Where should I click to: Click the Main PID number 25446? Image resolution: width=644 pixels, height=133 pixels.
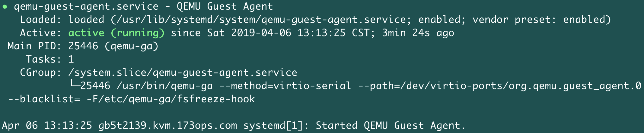point(83,46)
